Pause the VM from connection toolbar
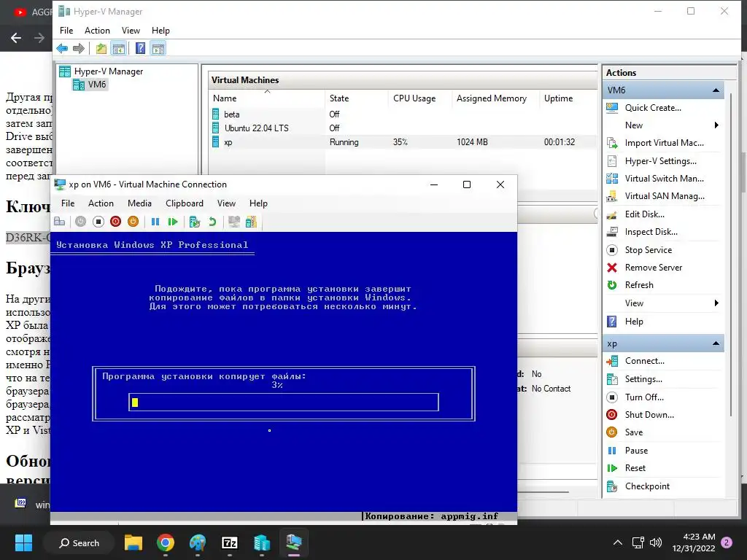 coord(155,222)
